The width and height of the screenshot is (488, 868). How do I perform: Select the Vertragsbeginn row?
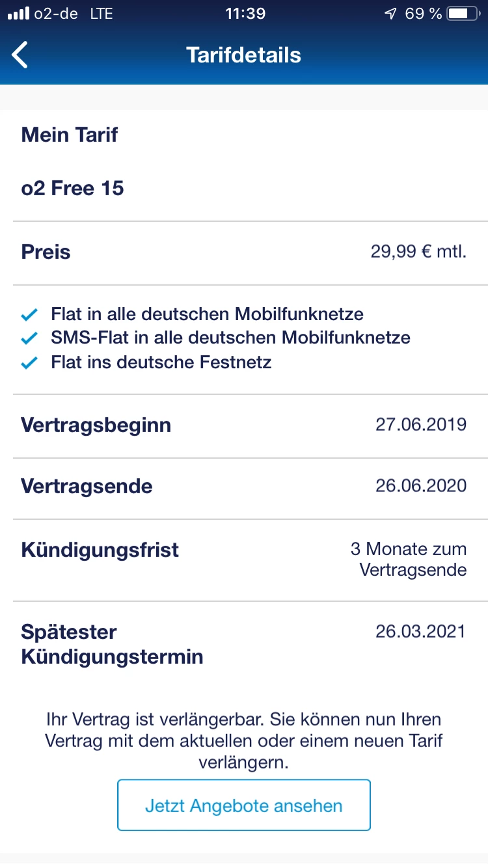[x=244, y=426]
